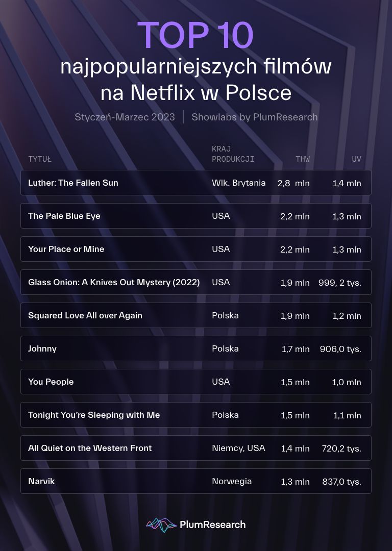Click the THW column header
392x551 pixels.
coord(302,159)
